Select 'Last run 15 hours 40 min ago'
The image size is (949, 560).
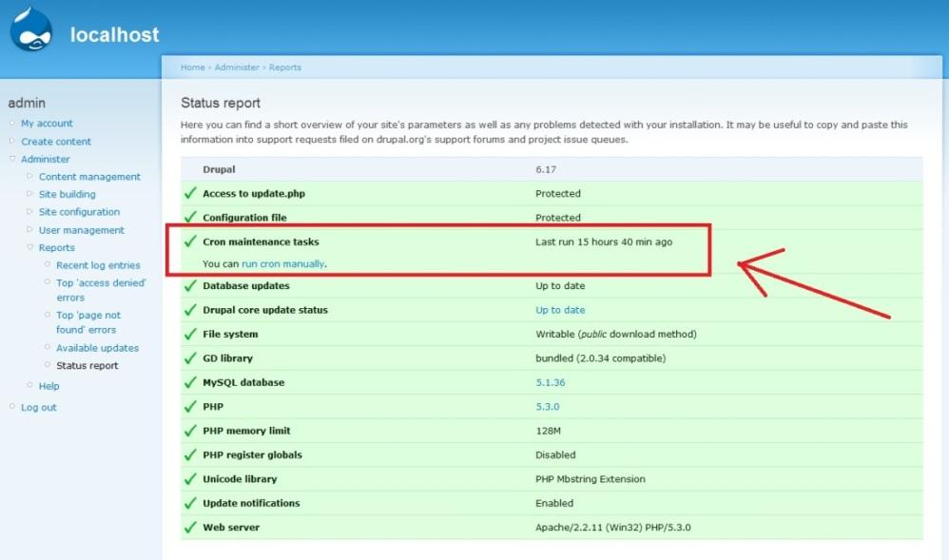[604, 242]
